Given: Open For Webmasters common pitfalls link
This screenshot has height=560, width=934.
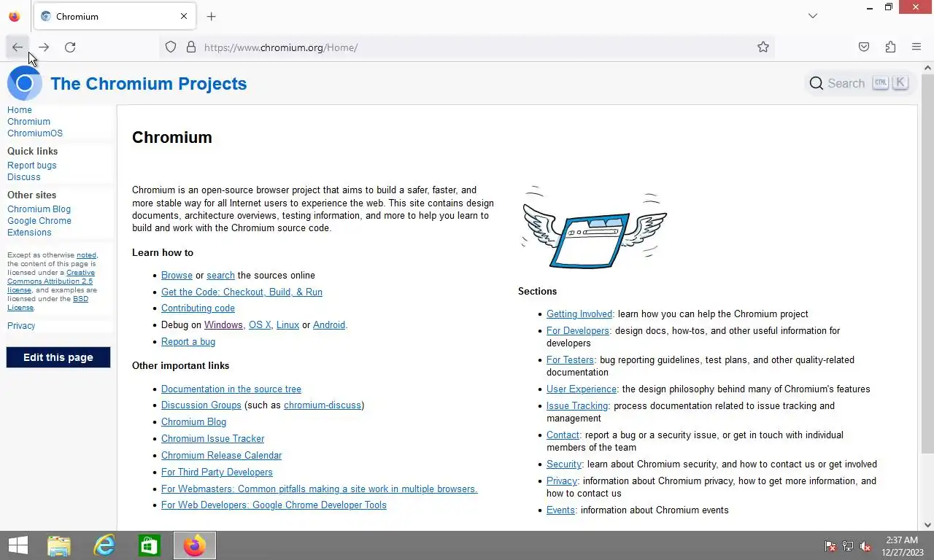Looking at the screenshot, I should click(x=320, y=489).
